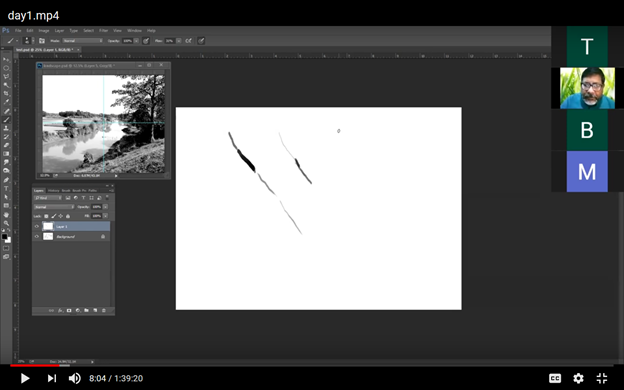Click the Clone Stamp tool
Image resolution: width=624 pixels, height=390 pixels.
[x=6, y=128]
